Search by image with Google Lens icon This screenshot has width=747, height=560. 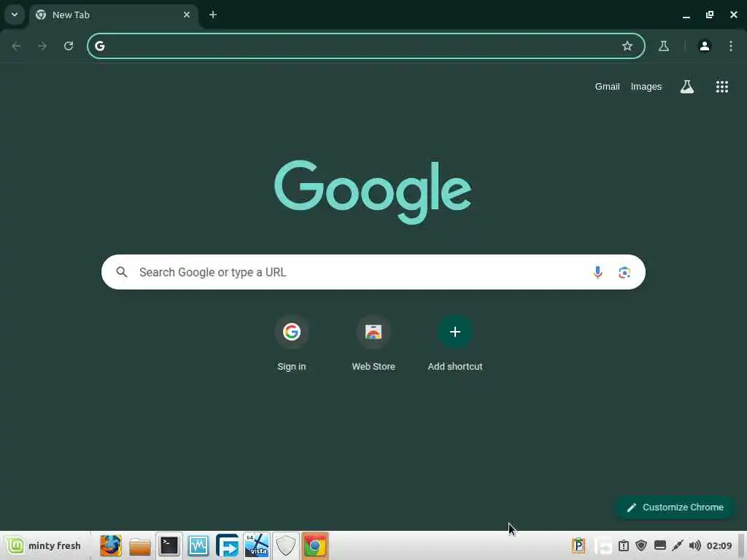pyautogui.click(x=624, y=272)
